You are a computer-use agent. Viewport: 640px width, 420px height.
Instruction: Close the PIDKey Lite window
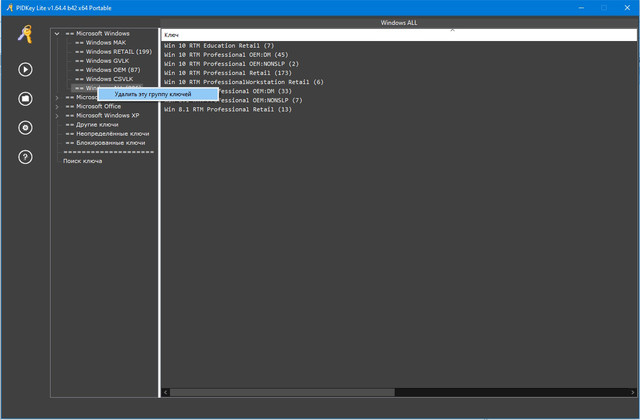(x=627, y=8)
